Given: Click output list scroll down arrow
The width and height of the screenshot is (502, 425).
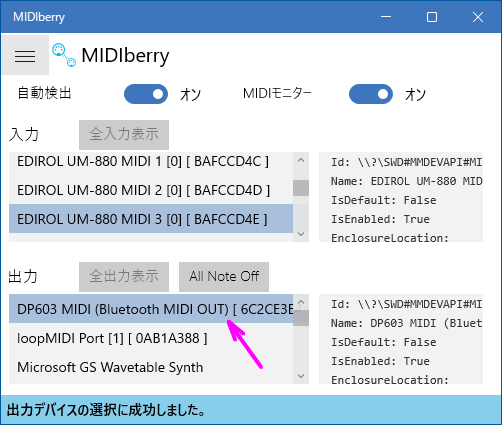Looking at the screenshot, I should coord(301,376).
